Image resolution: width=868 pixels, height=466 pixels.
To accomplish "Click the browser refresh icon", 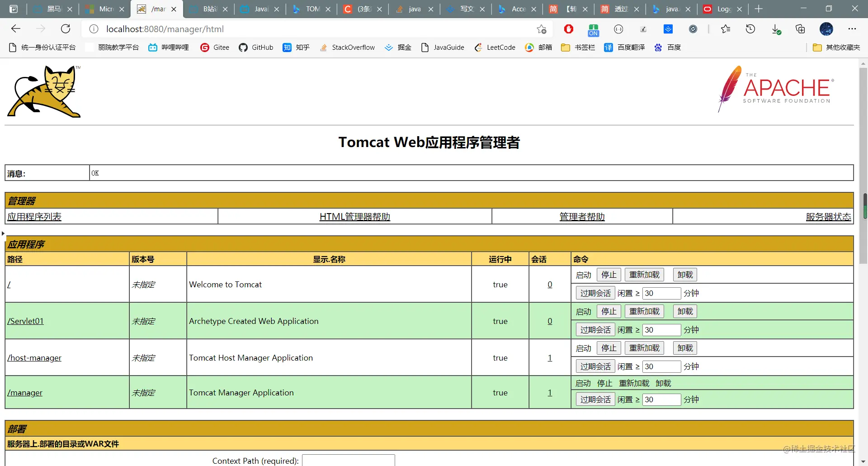I will click(66, 29).
